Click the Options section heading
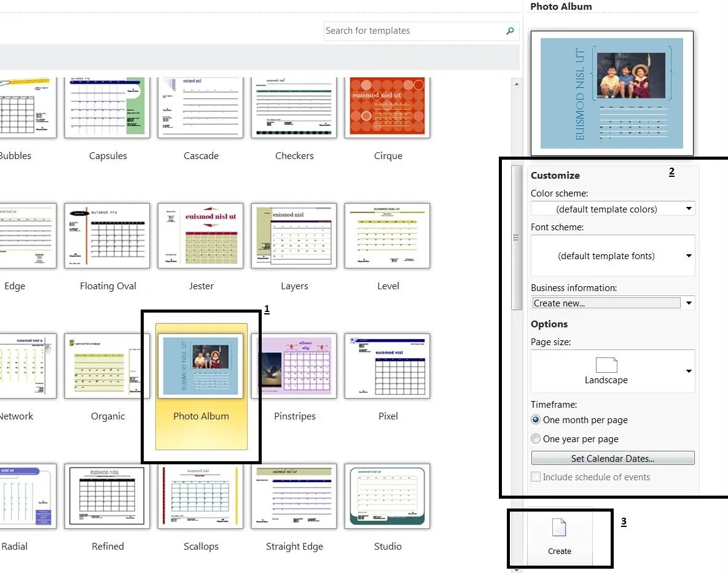This screenshot has width=728, height=573. pos(549,324)
